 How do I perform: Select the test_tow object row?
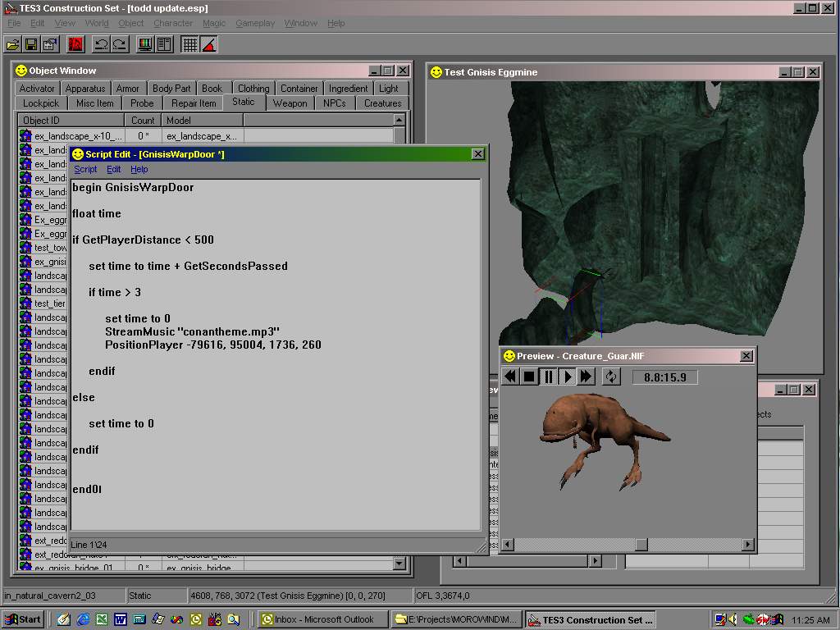(x=43, y=248)
